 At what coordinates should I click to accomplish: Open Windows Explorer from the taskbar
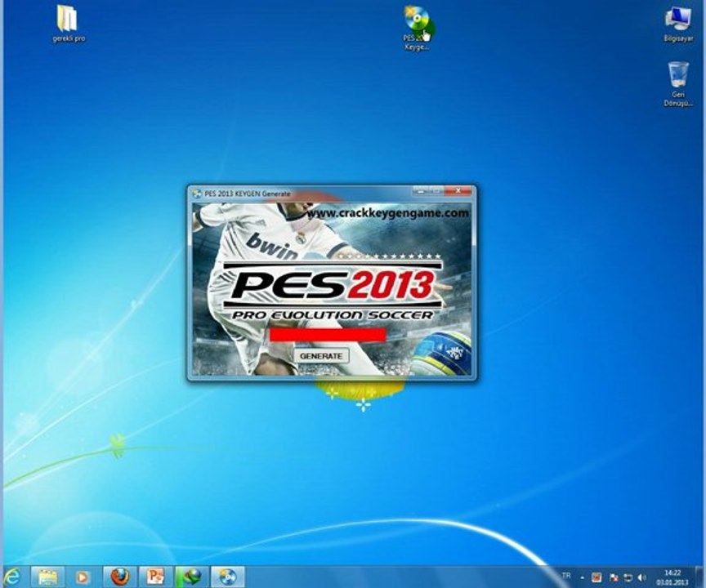(47, 577)
